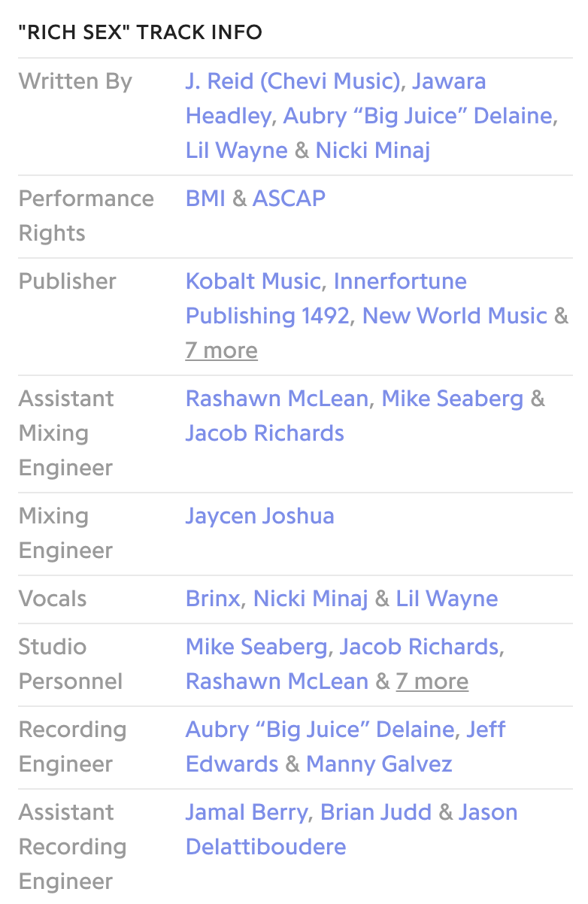588x904 pixels.
Task: Open Nicki Minaj link in Vocals row
Action: pos(311,599)
